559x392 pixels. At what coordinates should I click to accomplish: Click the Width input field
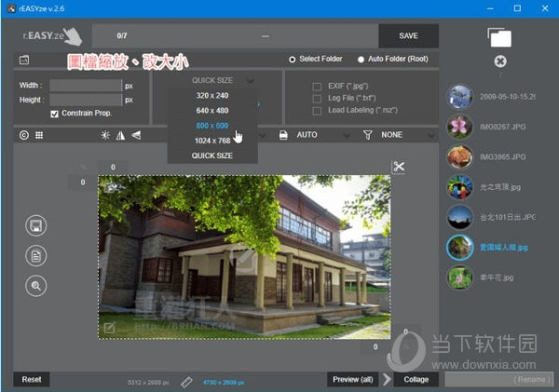click(x=86, y=86)
